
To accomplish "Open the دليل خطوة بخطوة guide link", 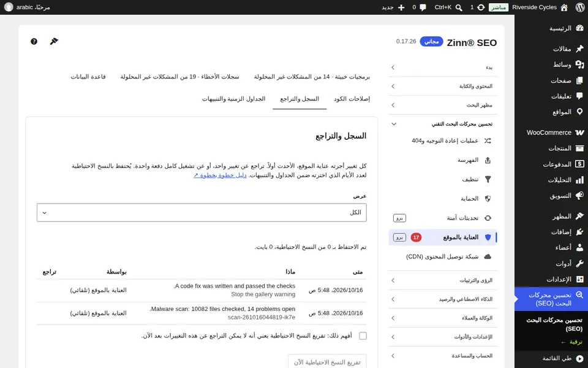I will click(x=220, y=175).
